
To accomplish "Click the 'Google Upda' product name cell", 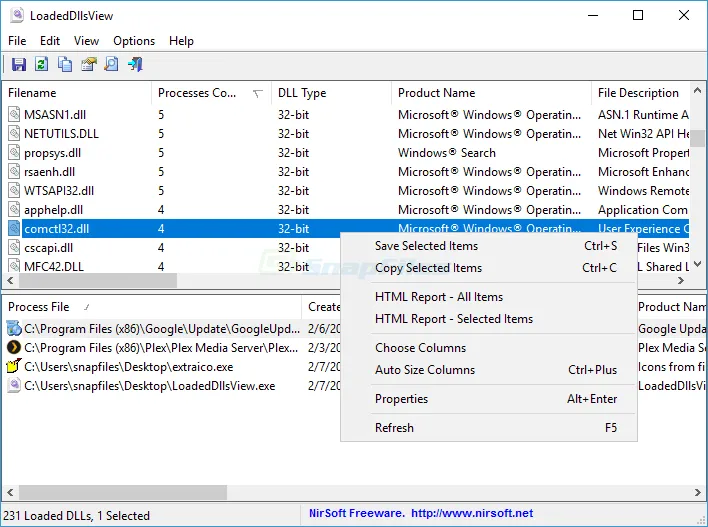I will tap(672, 329).
